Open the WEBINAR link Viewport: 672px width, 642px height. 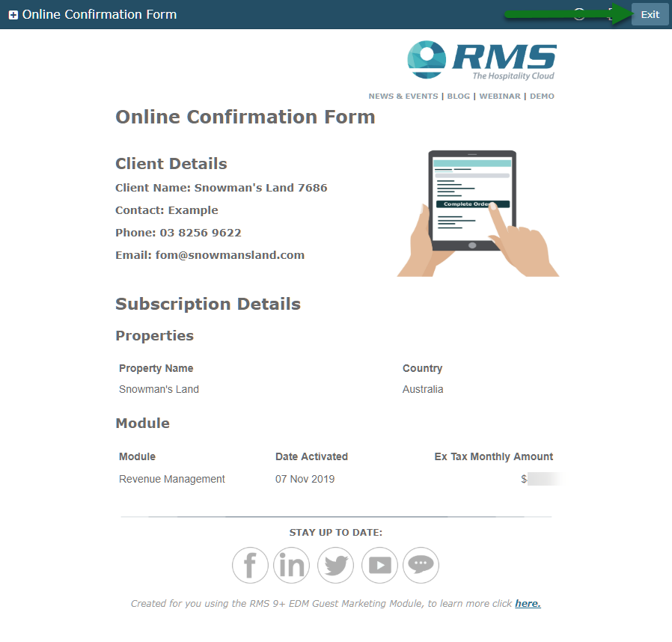500,96
